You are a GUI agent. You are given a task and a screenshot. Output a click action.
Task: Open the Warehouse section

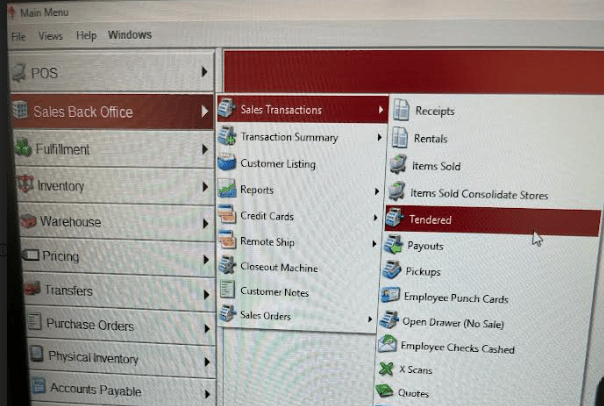116,222
